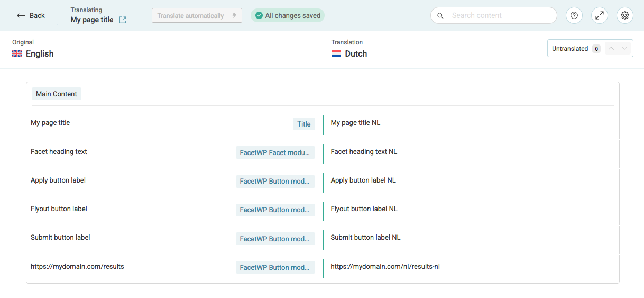This screenshot has width=644, height=298.
Task: Open the help question mark icon
Action: click(x=574, y=15)
